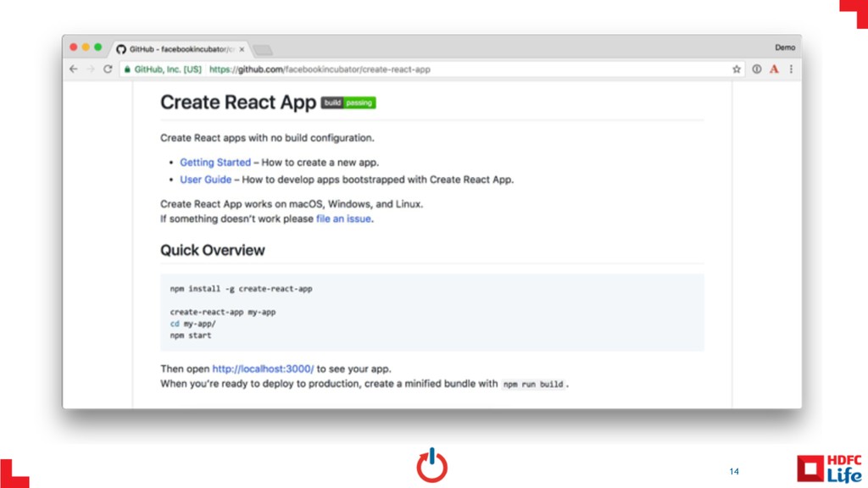This screenshot has width=868, height=488.
Task: Click the Demo profile label in the title bar
Action: (785, 47)
